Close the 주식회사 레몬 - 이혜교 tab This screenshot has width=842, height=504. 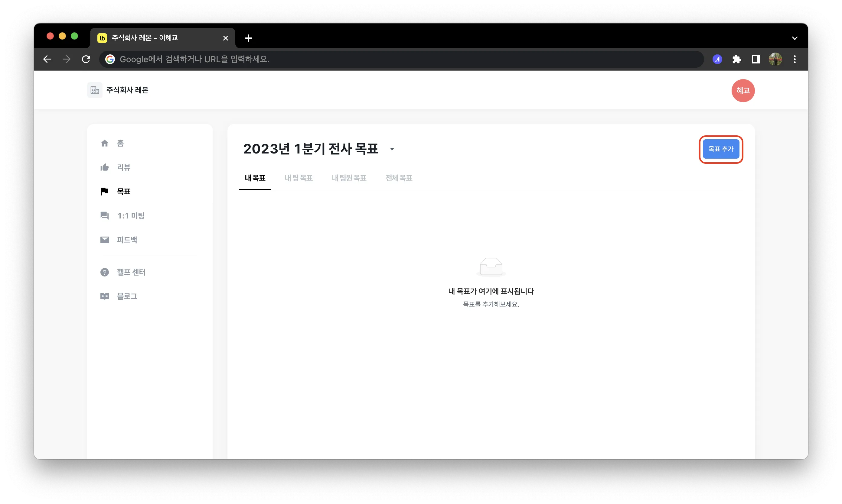pyautogui.click(x=225, y=38)
